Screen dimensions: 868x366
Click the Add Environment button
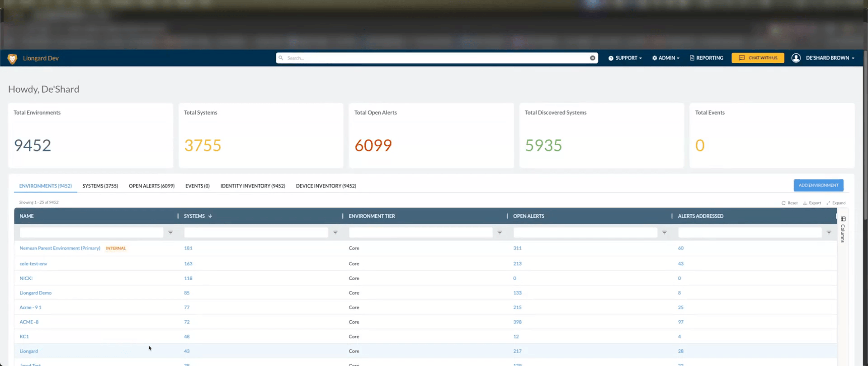pos(818,185)
